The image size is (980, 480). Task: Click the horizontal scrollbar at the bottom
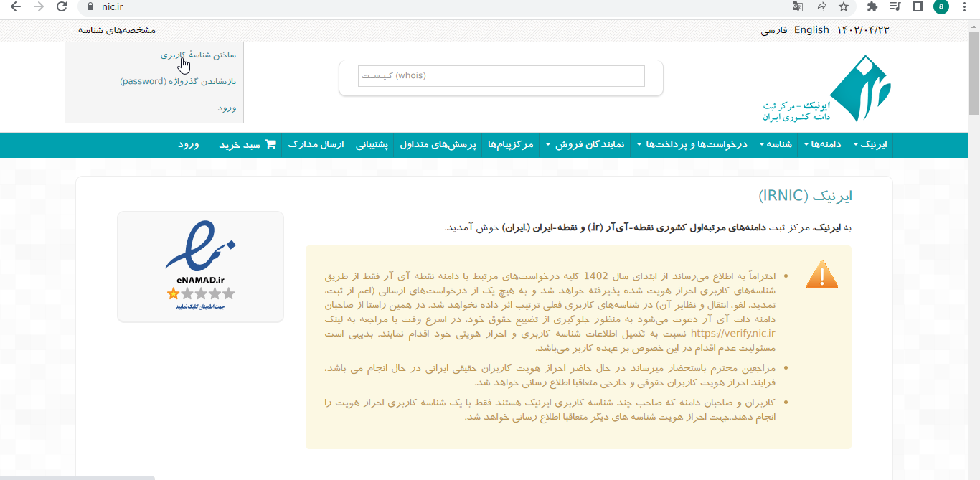point(77,477)
